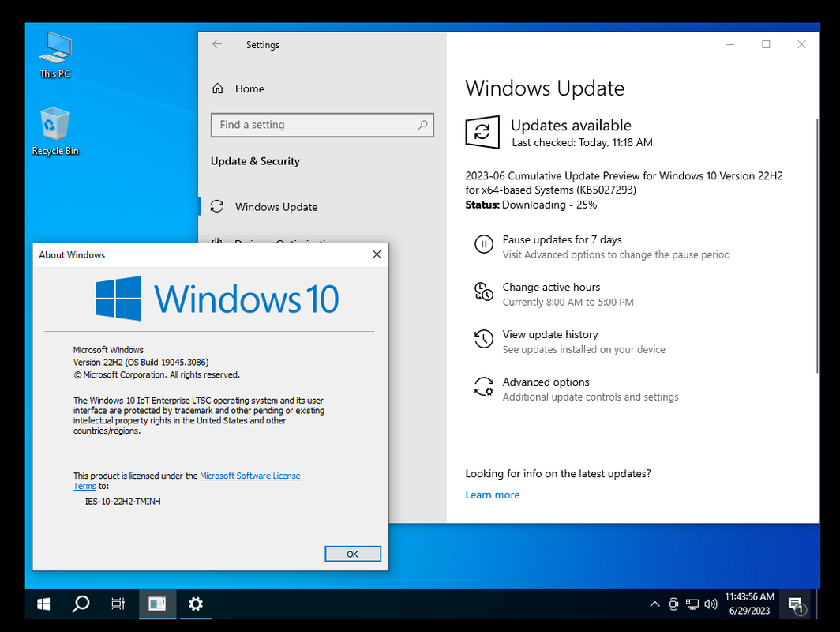Click the KB5027293 cumulative update title text
Viewport: 840px width, 632px height.
coord(624,182)
